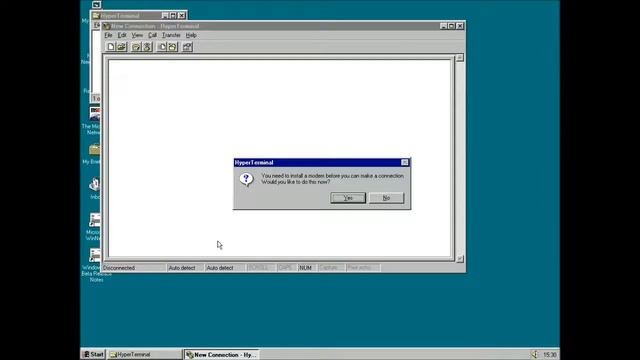
Task: Click the question mark icon in dialog
Action: point(246,179)
